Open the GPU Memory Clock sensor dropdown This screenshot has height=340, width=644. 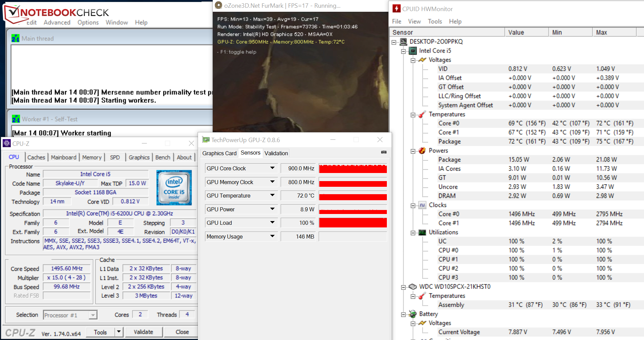[x=273, y=182]
